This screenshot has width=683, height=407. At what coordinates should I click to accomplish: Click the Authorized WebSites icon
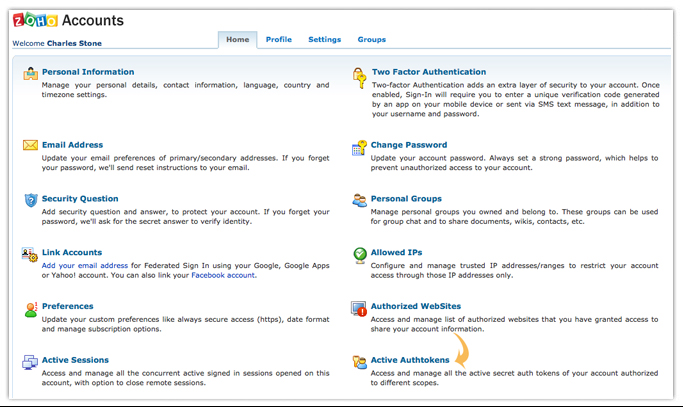359,309
